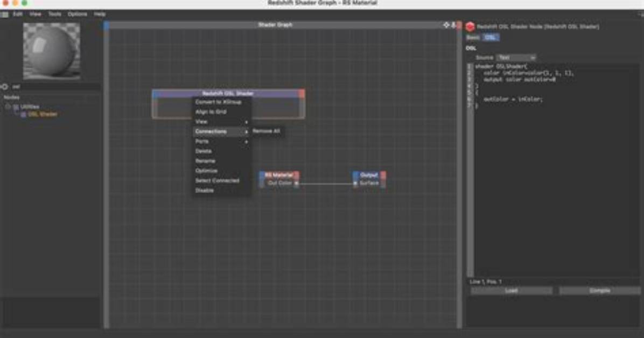Viewport: 644px width, 338px height.
Task: Click the 'Line 1, Pos. 1' status text
Action: [x=486, y=282]
